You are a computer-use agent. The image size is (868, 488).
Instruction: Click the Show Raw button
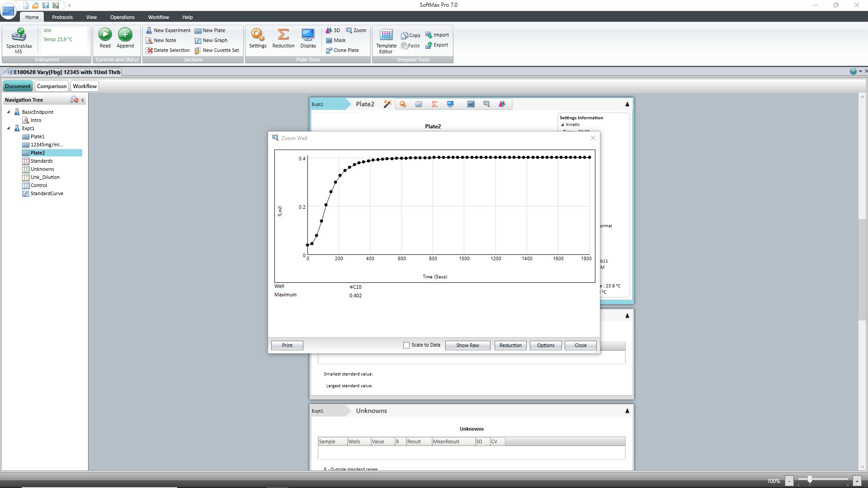(x=467, y=345)
